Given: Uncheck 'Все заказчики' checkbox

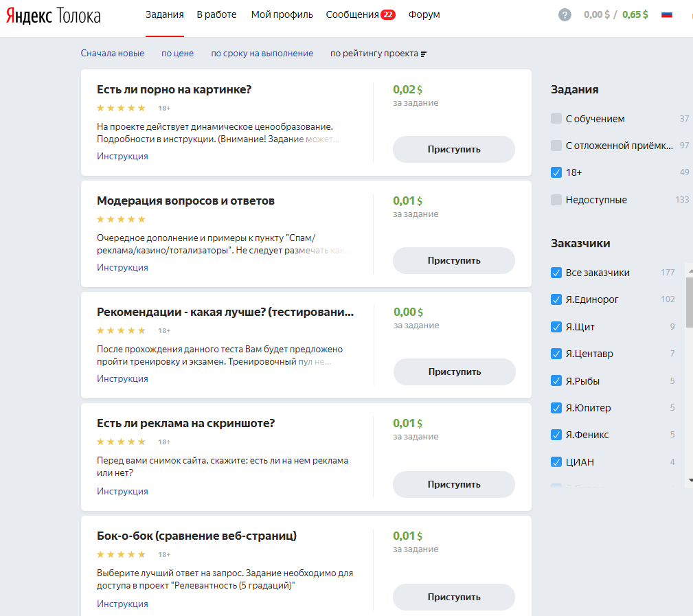Looking at the screenshot, I should (x=556, y=273).
